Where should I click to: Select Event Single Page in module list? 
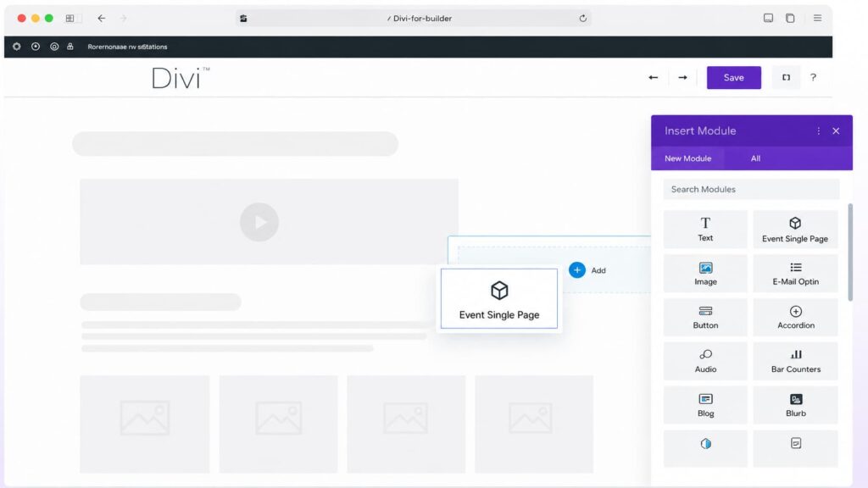click(x=795, y=229)
